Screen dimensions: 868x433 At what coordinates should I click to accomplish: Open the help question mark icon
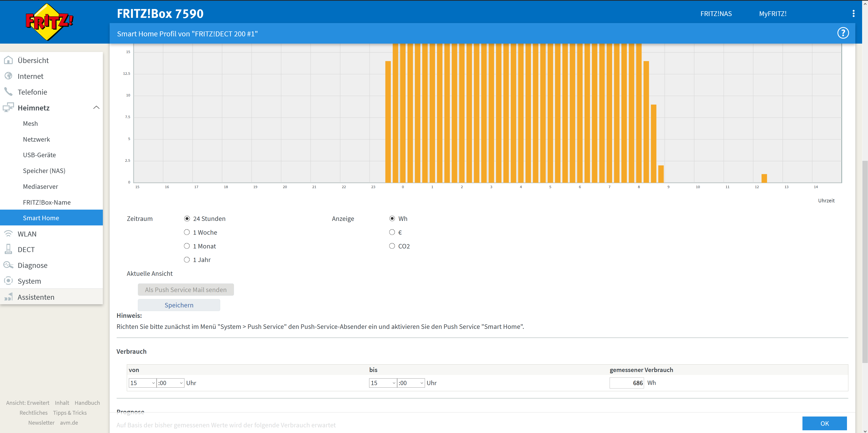(x=843, y=33)
